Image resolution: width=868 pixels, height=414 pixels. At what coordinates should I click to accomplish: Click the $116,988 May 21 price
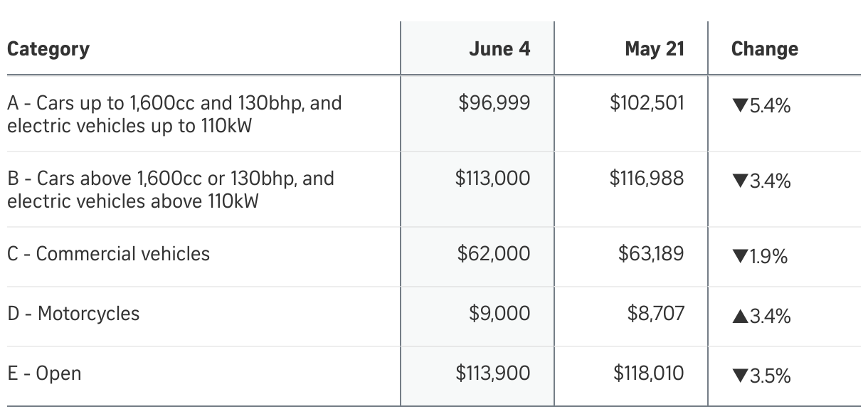646,178
